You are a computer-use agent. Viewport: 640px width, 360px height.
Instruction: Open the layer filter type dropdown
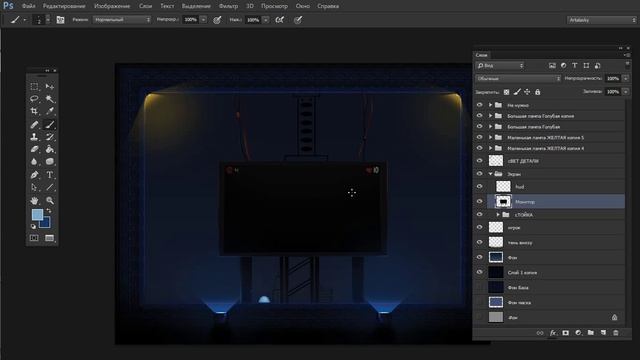[500, 65]
